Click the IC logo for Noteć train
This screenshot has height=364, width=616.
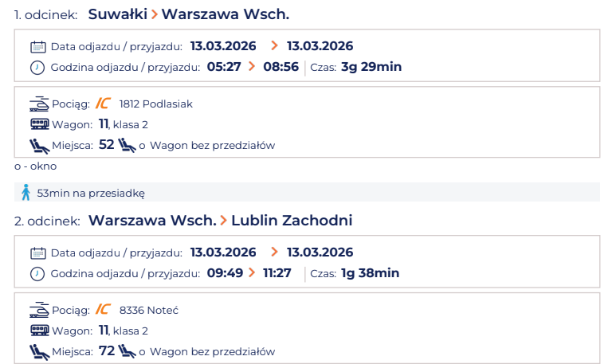click(103, 309)
